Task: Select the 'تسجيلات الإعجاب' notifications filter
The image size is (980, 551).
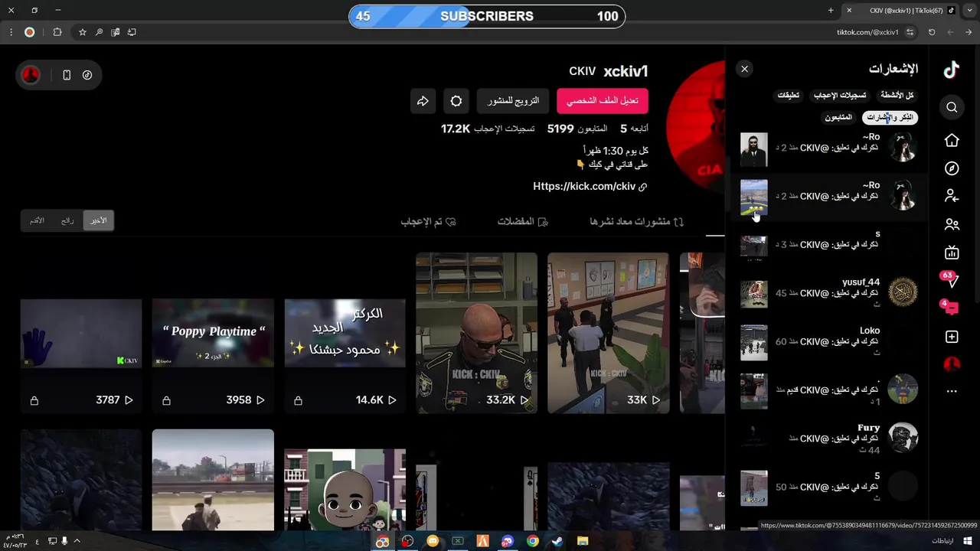Action: pyautogui.click(x=840, y=96)
